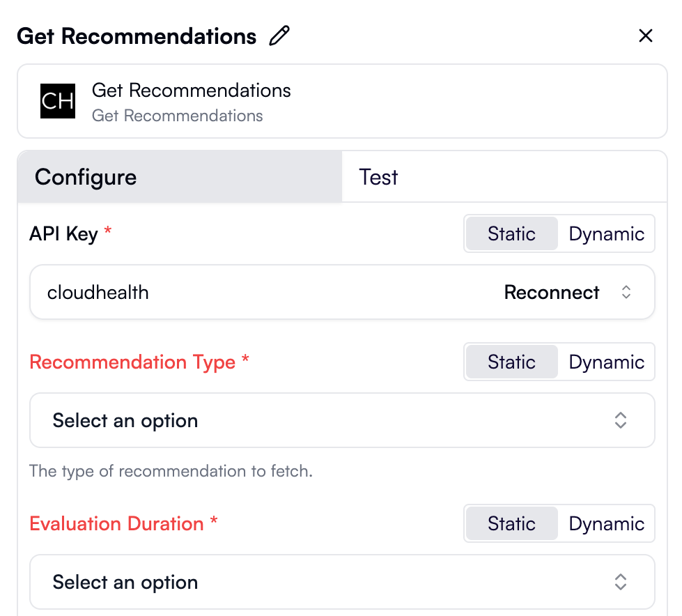
Task: Click the CH CloudHealth app icon
Action: coord(58,101)
